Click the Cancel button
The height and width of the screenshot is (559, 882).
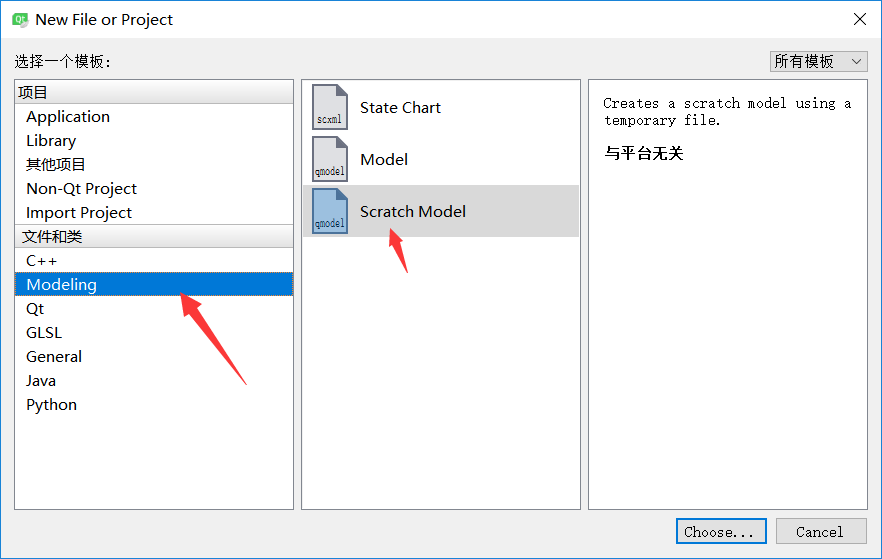[821, 531]
